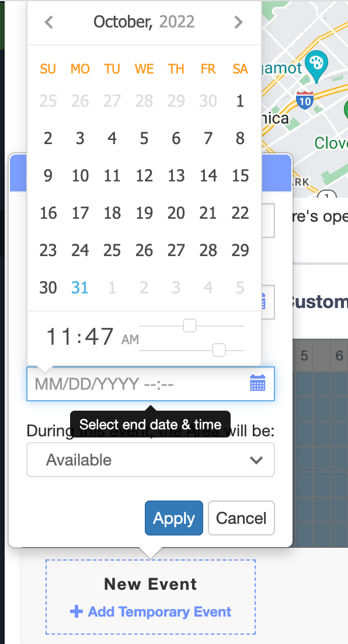Viewport: 348px width, 644px height.
Task: Click the Cancel button
Action: pyautogui.click(x=241, y=518)
